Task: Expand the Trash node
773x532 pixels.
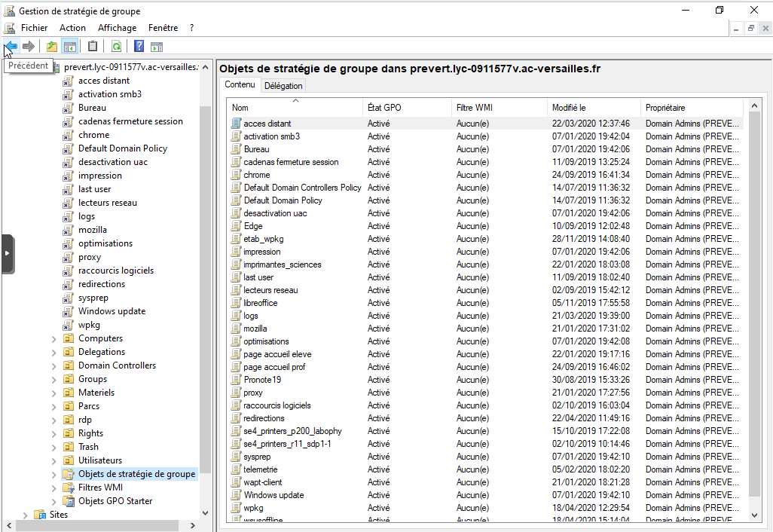Action: [53, 447]
